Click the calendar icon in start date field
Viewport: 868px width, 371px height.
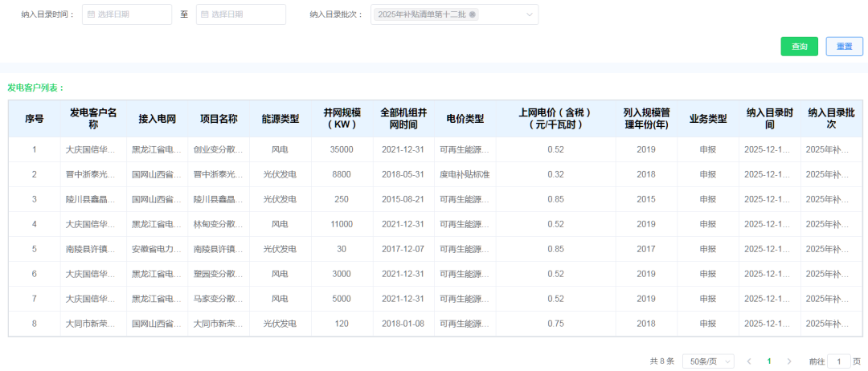click(91, 14)
